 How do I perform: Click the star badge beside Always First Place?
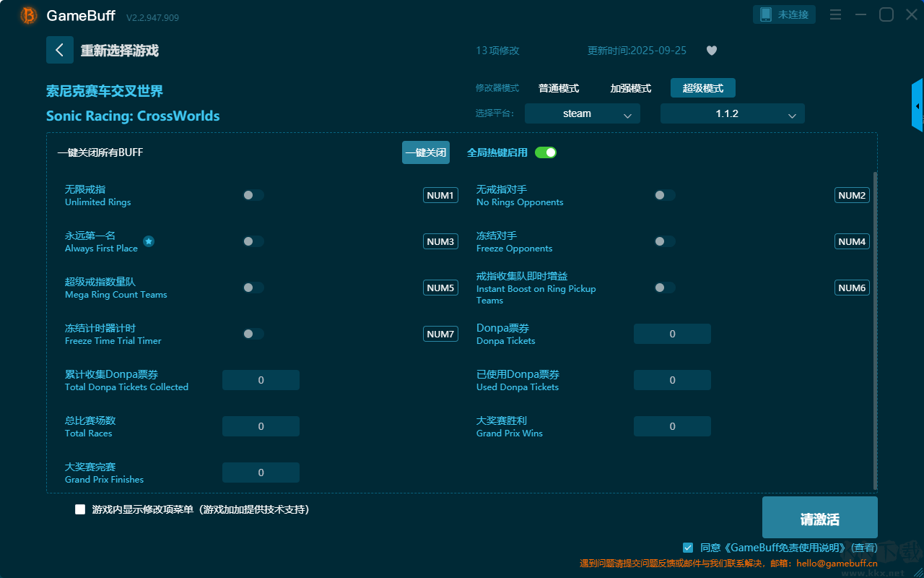149,241
